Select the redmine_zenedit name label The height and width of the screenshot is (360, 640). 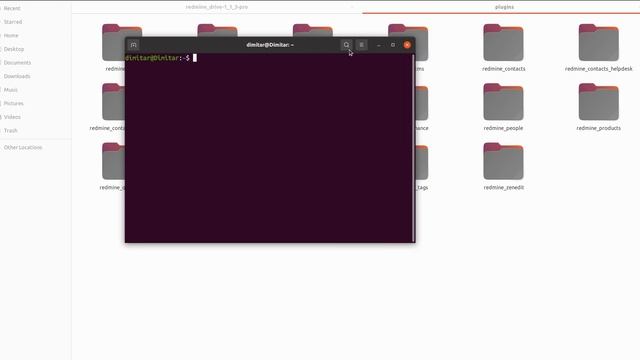point(504,187)
